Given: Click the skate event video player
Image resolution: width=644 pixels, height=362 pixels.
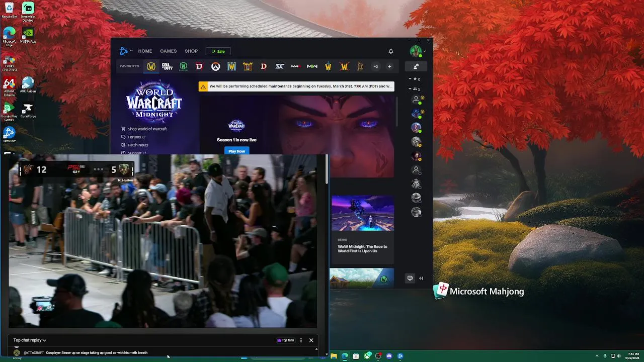Looking at the screenshot, I should [x=163, y=241].
